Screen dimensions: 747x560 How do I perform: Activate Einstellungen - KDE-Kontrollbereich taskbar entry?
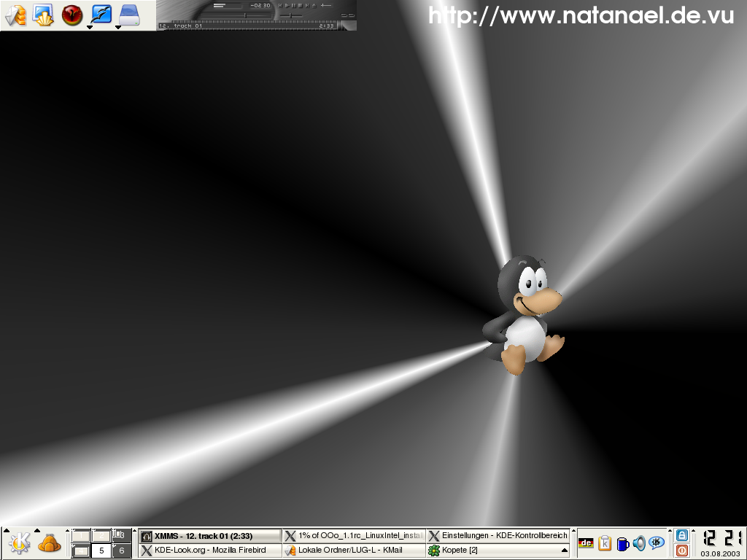(498, 536)
